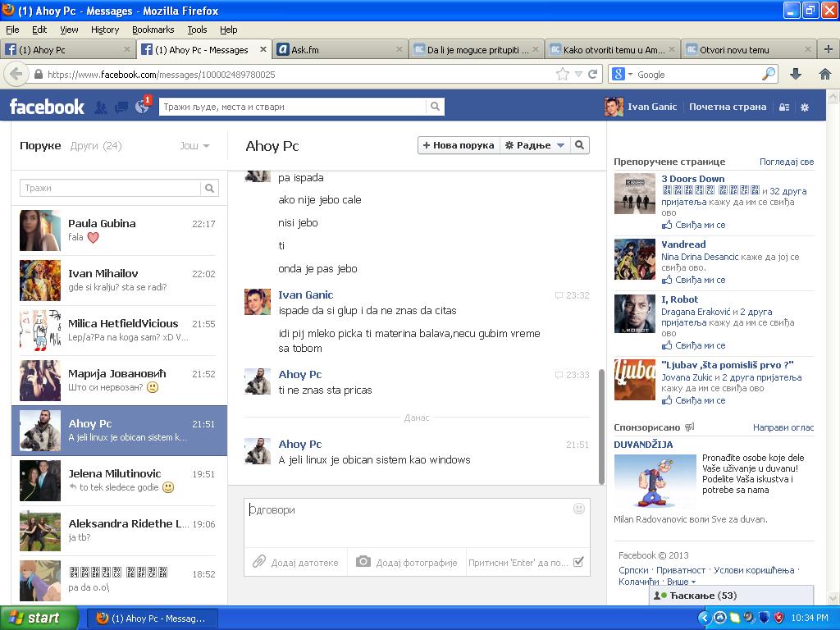Reload the page with refresh icon

tap(592, 74)
